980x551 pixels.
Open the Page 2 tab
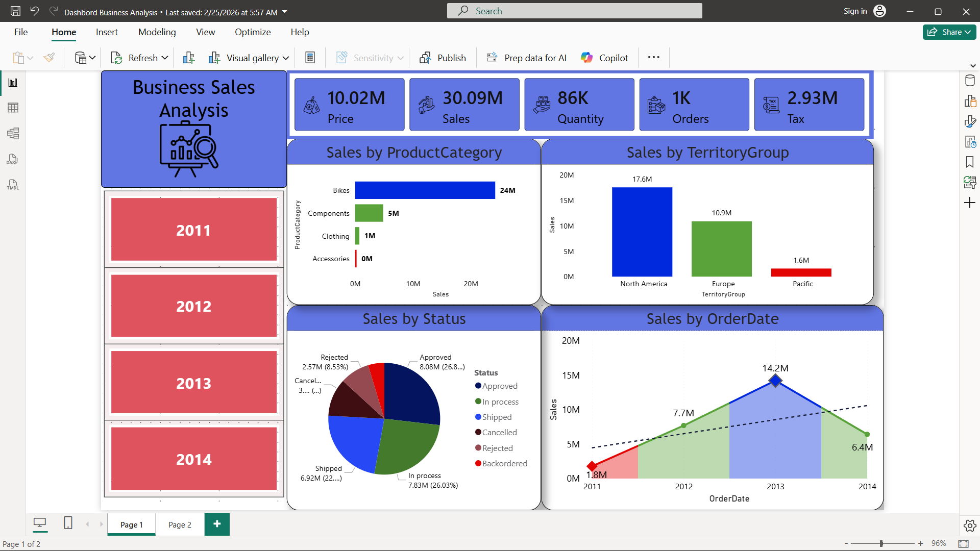[x=179, y=524]
